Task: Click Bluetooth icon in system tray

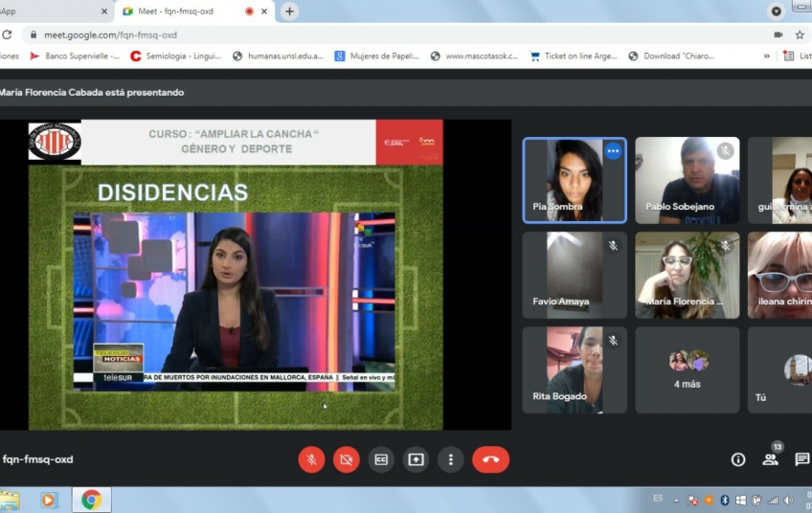Action: click(725, 500)
